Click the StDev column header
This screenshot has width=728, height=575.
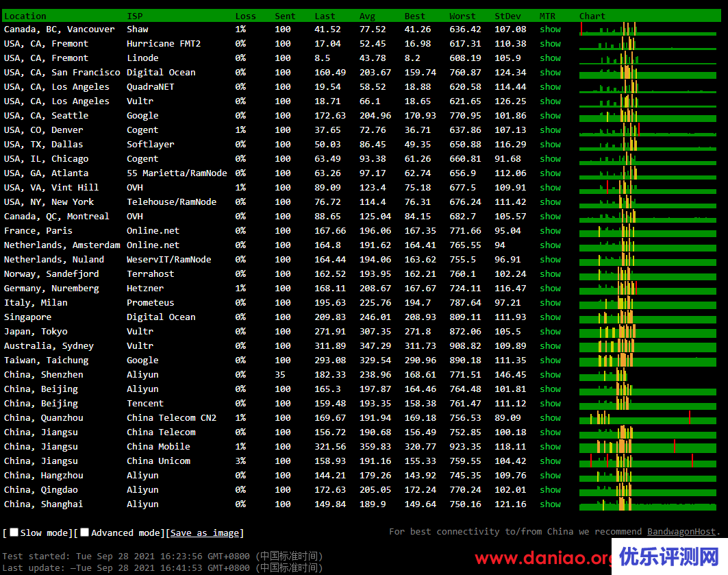507,16
